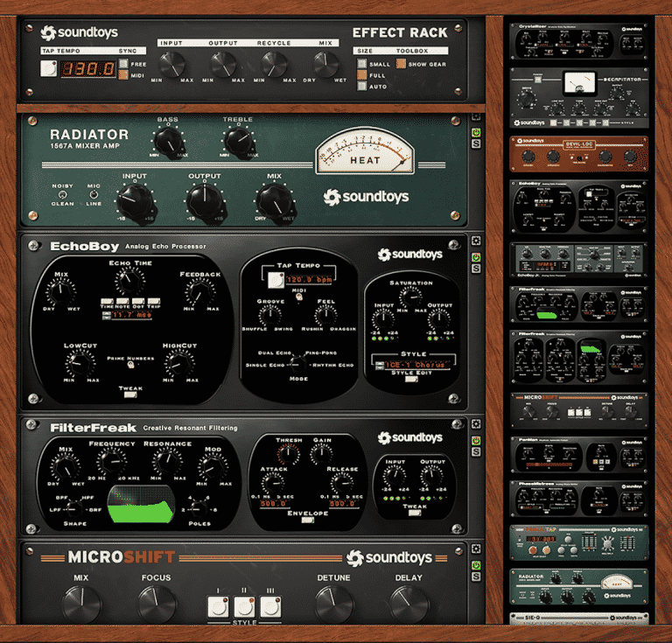The image size is (672, 643).
Task: Select EchoBoy Trip time mode button
Action: (x=154, y=301)
